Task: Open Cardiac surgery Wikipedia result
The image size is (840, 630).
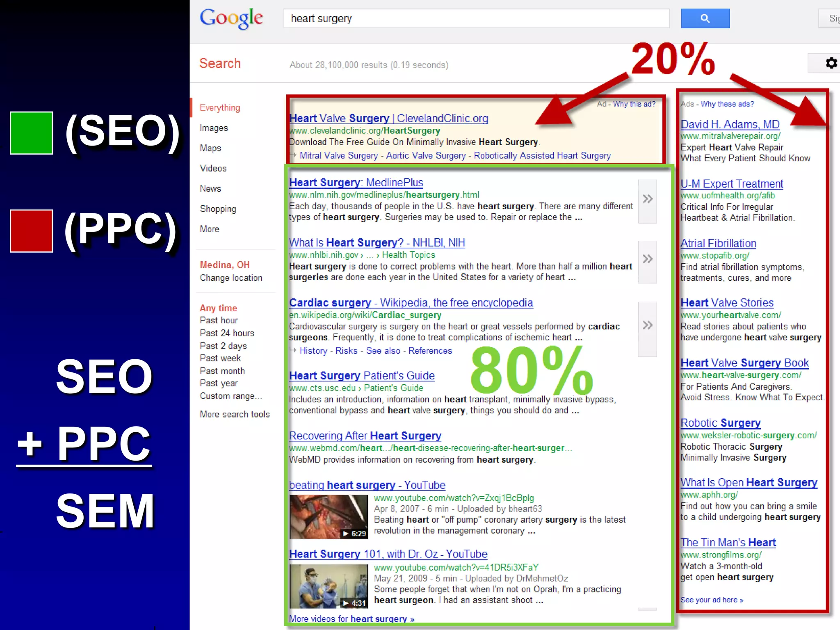Action: point(411,303)
